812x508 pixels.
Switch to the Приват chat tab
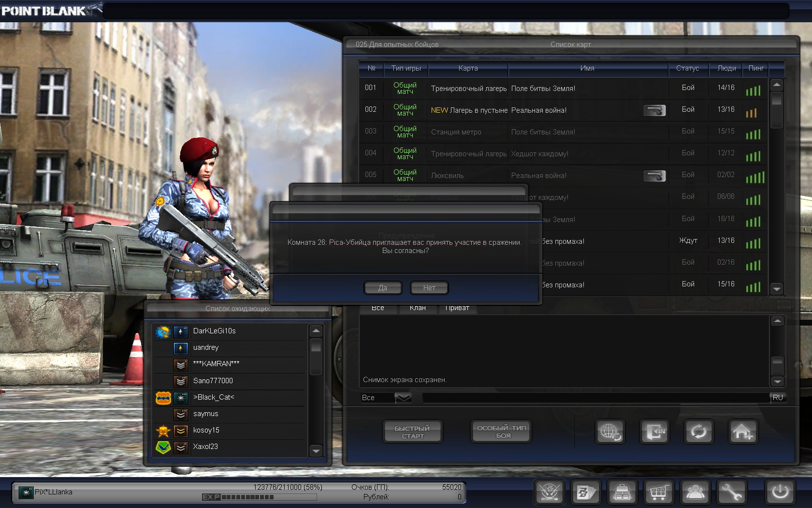(x=457, y=308)
